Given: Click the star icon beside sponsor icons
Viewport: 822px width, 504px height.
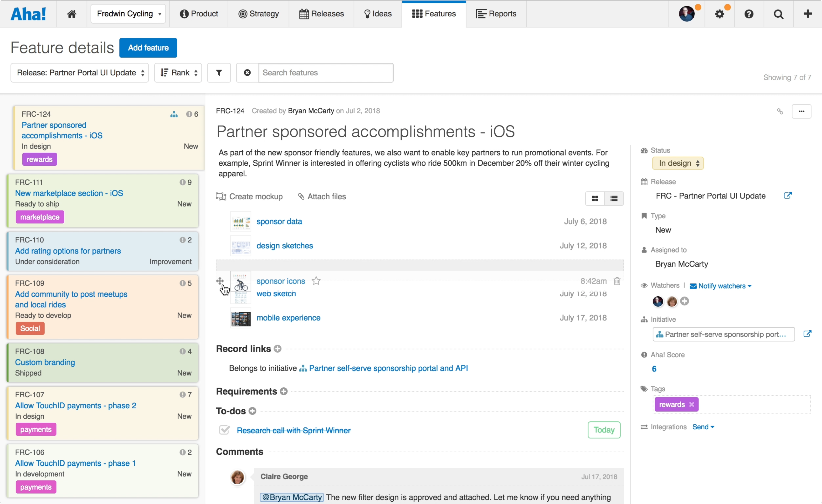Looking at the screenshot, I should [x=316, y=281].
